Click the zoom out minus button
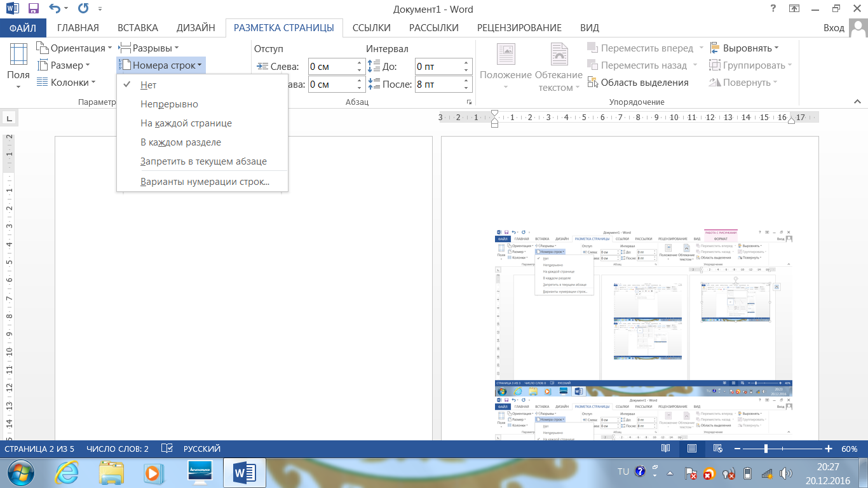The image size is (868, 488). tap(736, 449)
